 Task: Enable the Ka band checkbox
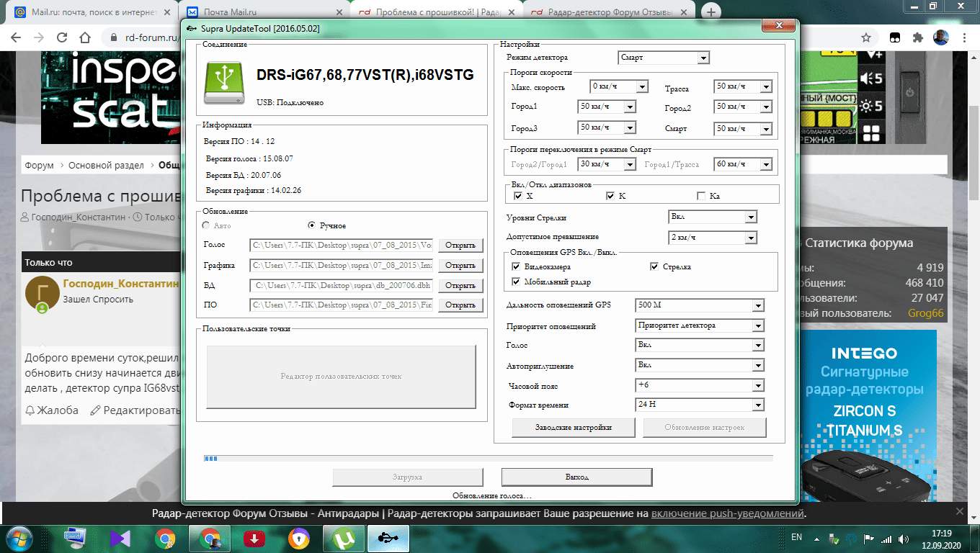[x=701, y=196]
